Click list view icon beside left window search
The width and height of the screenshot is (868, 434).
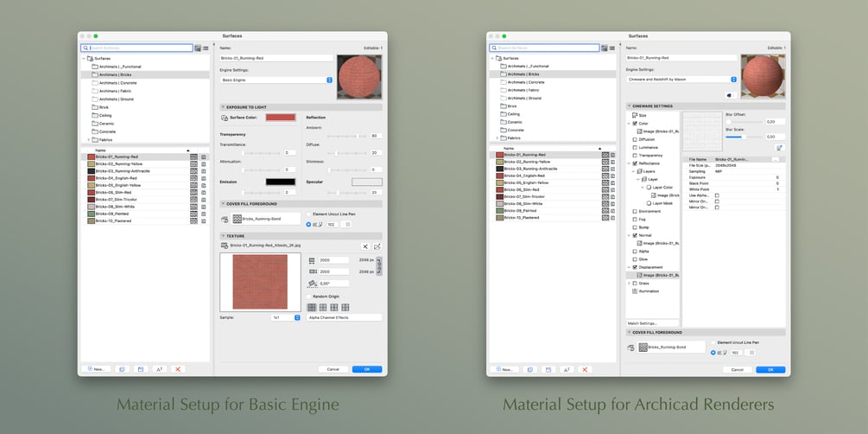pos(206,48)
